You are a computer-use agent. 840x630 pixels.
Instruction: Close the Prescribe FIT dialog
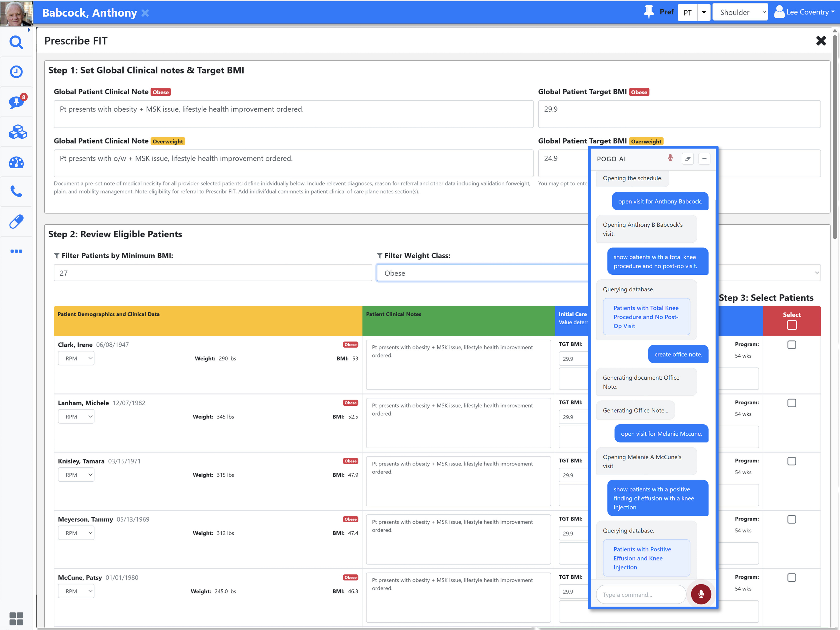pos(821,41)
